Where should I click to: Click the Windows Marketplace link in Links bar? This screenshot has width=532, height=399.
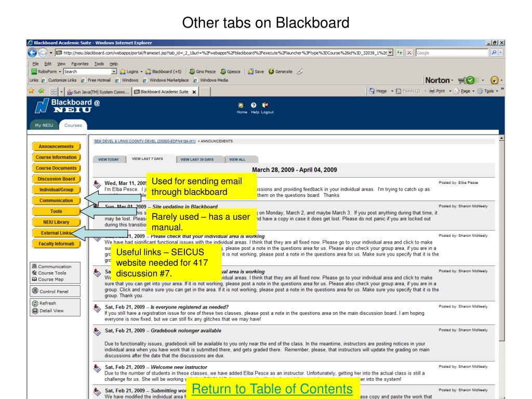tap(169, 81)
